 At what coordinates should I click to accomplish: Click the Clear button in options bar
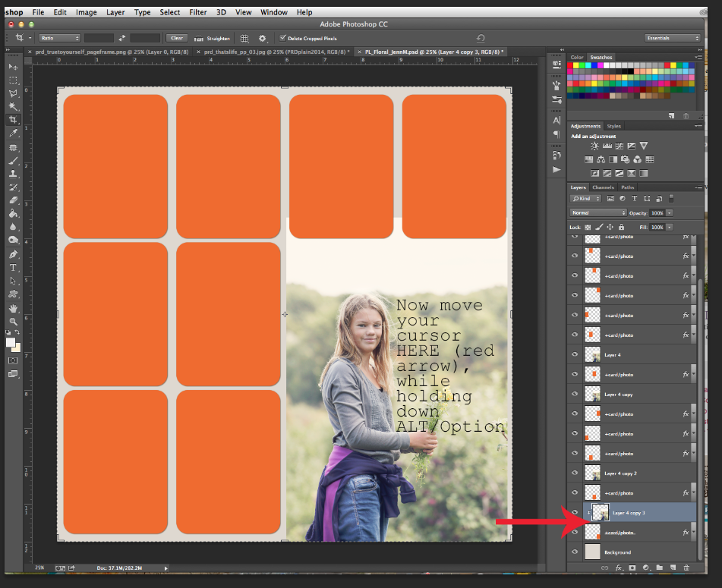click(178, 38)
